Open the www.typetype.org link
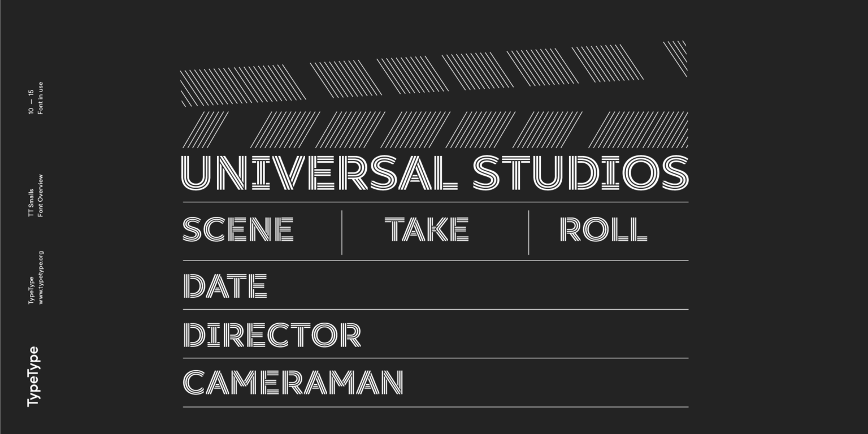This screenshot has width=868, height=434. (x=41, y=278)
